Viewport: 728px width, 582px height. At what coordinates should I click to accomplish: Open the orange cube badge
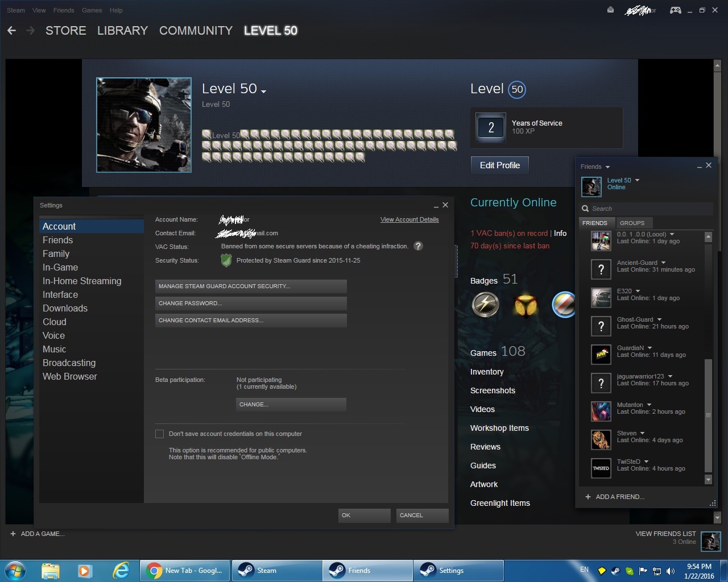click(526, 305)
